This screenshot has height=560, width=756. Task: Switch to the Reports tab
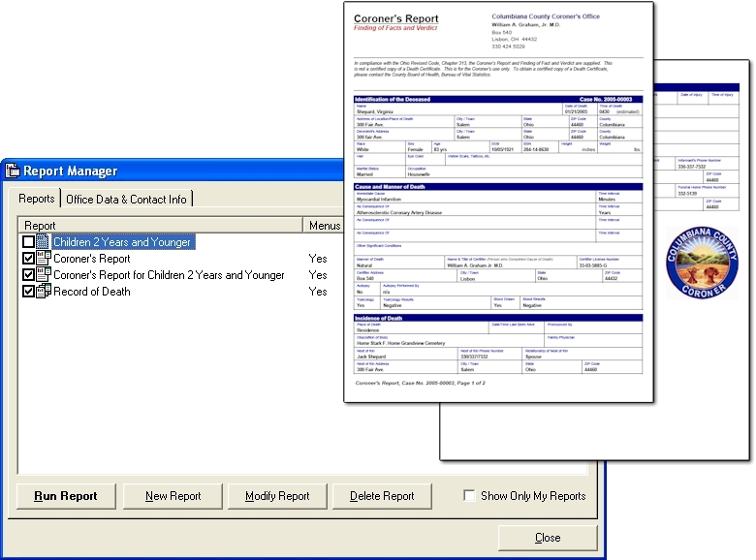(36, 199)
